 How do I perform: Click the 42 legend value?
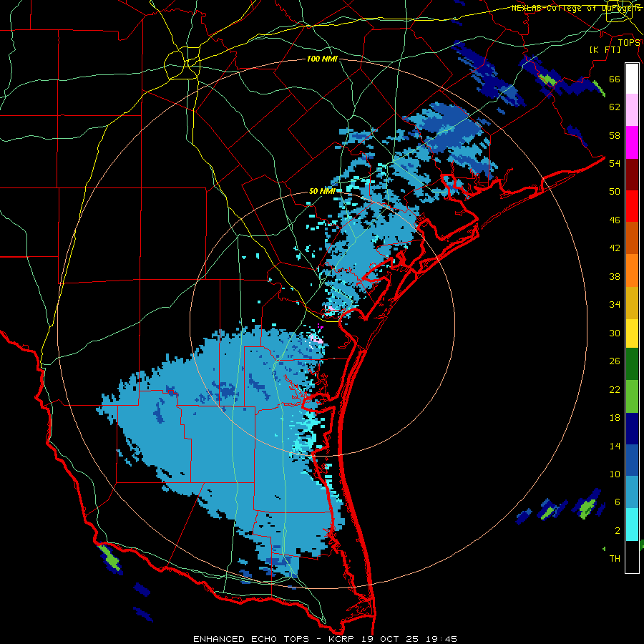(x=615, y=248)
